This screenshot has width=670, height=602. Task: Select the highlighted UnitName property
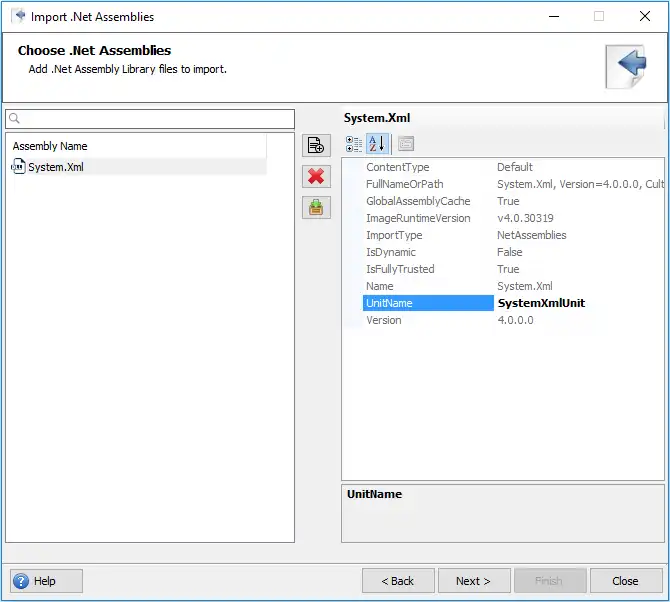tap(428, 303)
